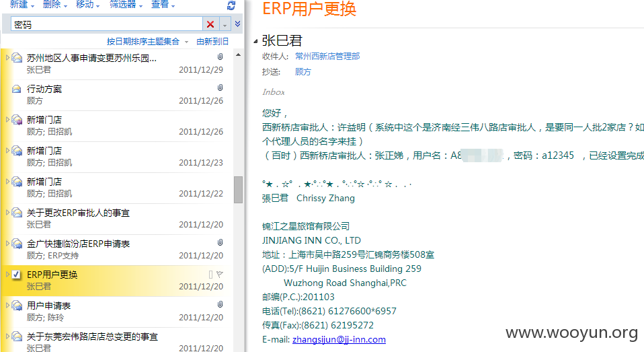Clear the search with red X
644x352 pixels.
click(210, 24)
